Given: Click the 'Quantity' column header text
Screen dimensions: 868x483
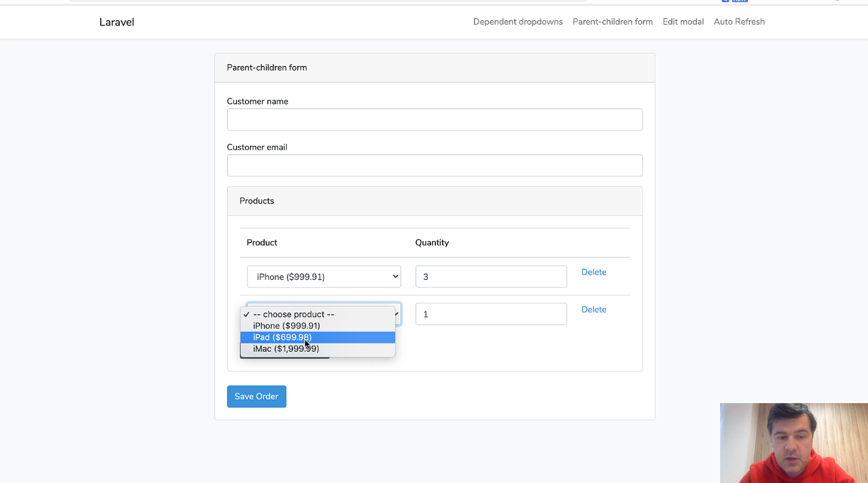Looking at the screenshot, I should click(x=432, y=243).
